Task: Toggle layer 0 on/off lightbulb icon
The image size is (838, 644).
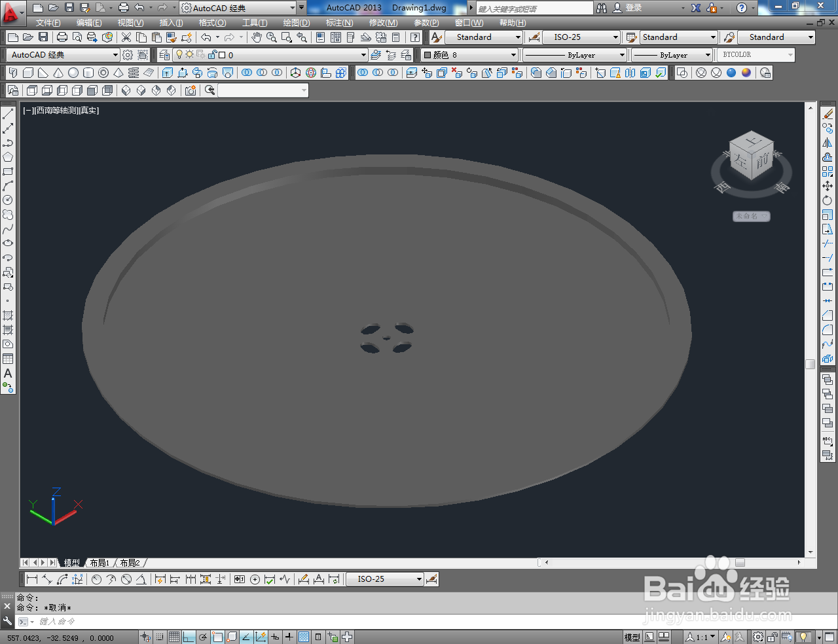Action: (x=179, y=55)
